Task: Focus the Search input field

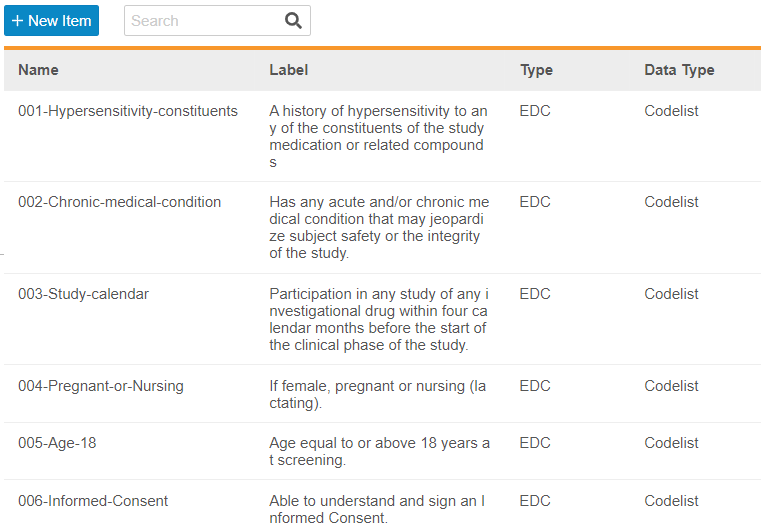Action: coord(204,21)
